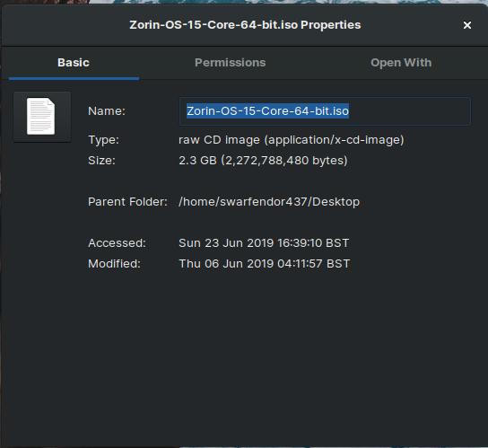Click the Size: label

pos(101,161)
